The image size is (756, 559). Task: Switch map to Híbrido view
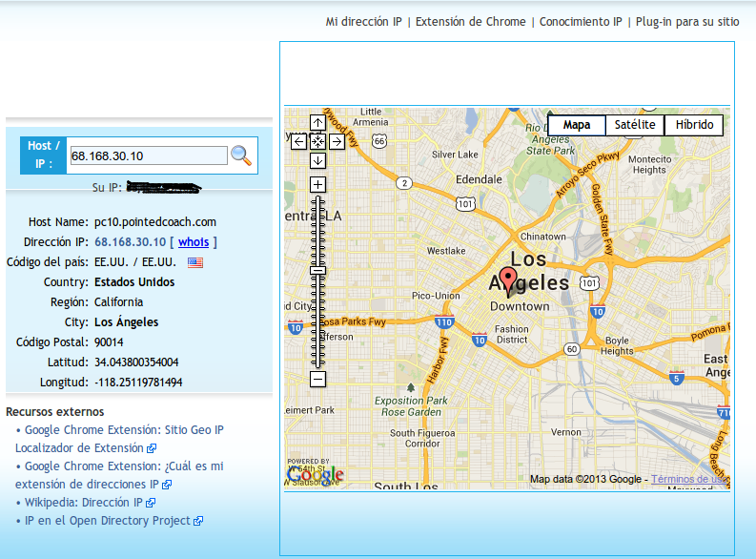point(694,125)
